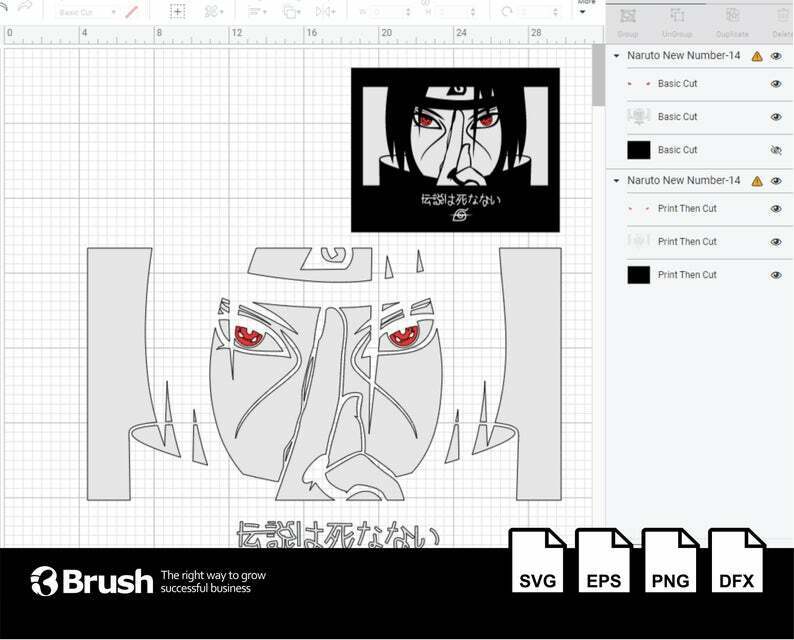The height and width of the screenshot is (640, 794).
Task: Collapse the first Naruto New Number-14 group
Action: pyautogui.click(x=616, y=56)
